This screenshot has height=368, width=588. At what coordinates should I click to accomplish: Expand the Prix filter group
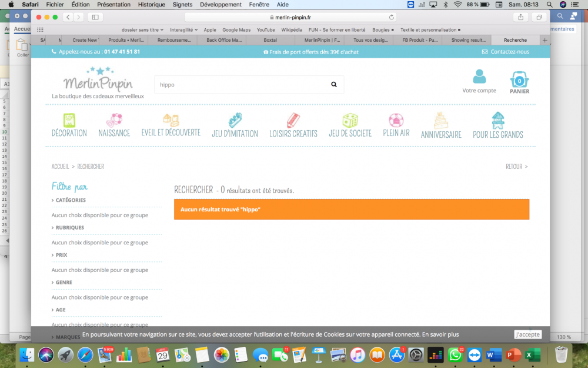59,255
